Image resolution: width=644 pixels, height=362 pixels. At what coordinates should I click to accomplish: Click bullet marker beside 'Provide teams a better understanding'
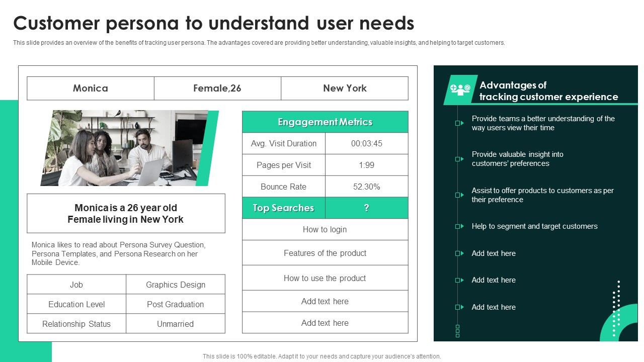(459, 123)
